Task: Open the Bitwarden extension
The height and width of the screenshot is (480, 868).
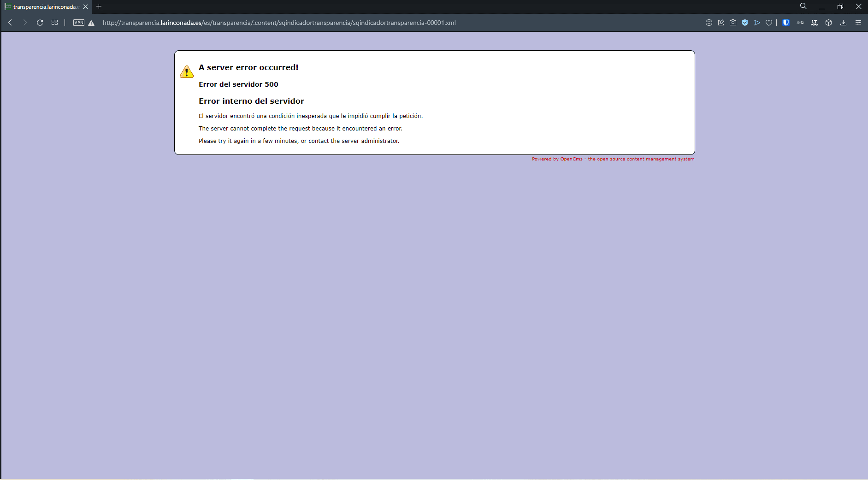Action: coord(786,23)
